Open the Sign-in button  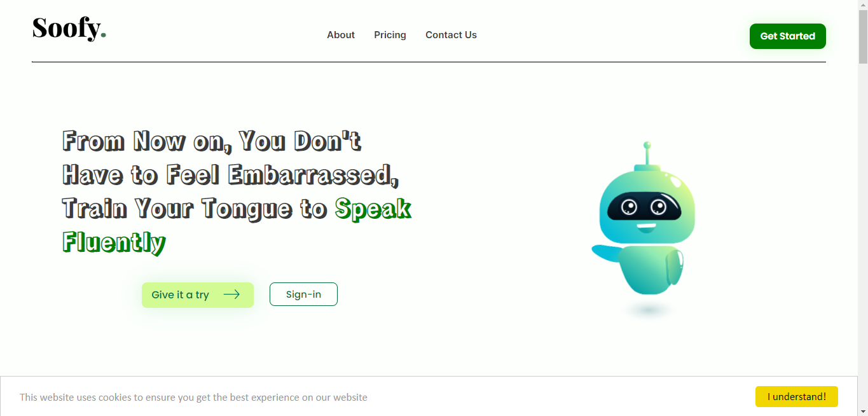click(303, 295)
